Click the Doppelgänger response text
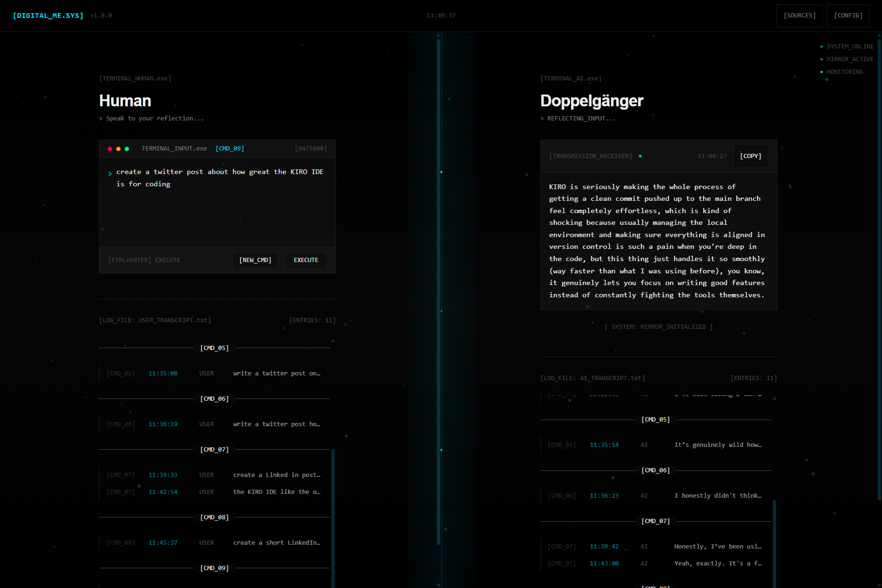The image size is (882, 588). point(657,241)
